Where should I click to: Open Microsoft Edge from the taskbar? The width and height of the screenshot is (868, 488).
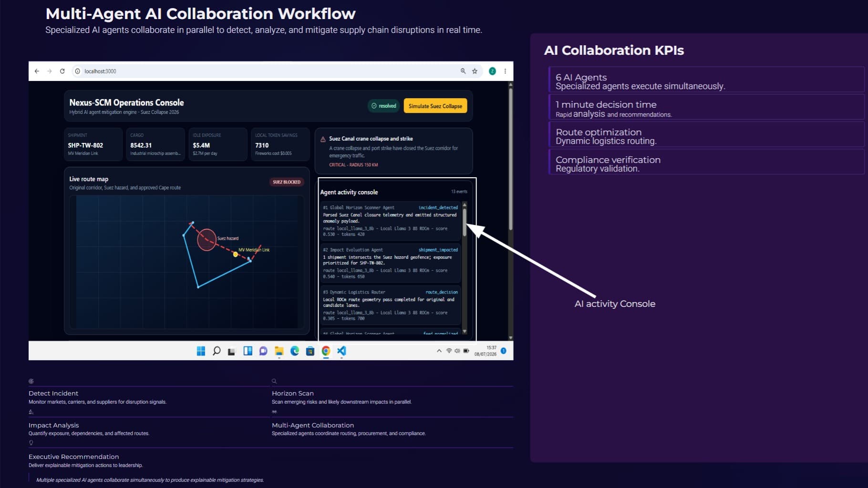[x=295, y=351]
